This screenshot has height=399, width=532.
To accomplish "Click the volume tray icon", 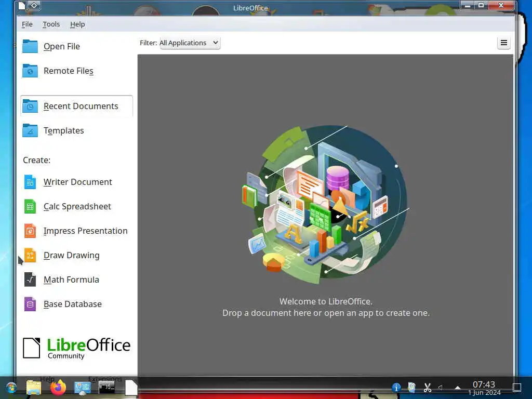I will [x=441, y=387].
